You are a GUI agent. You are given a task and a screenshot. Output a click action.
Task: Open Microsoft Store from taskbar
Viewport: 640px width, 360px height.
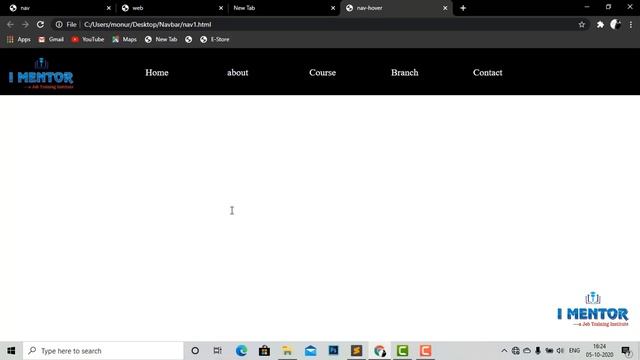(x=264, y=351)
